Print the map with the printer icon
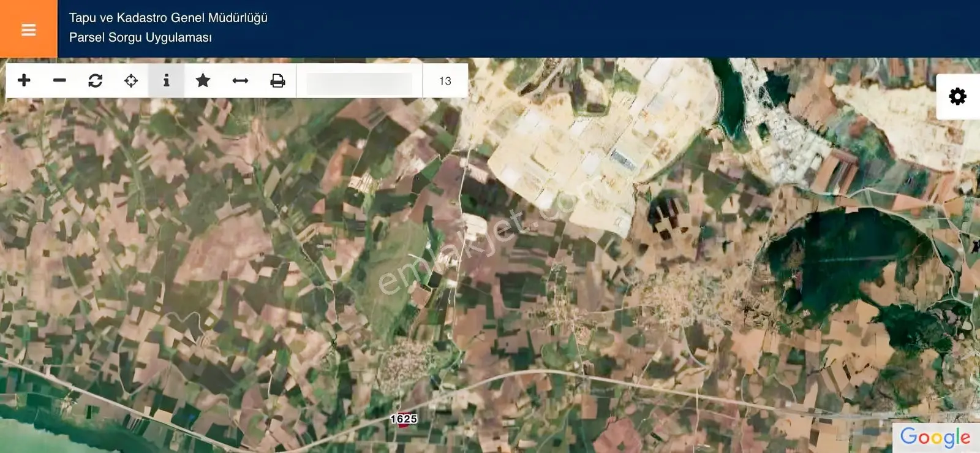This screenshot has height=453, width=980. coord(277,80)
